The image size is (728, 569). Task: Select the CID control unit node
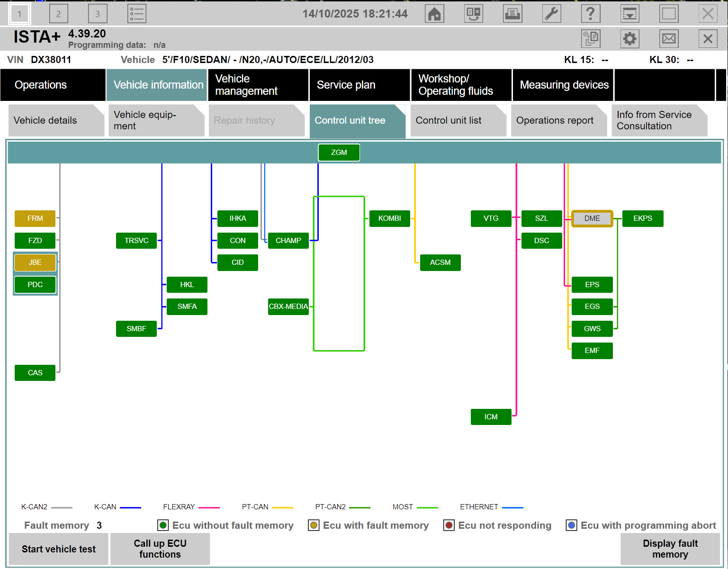(238, 262)
